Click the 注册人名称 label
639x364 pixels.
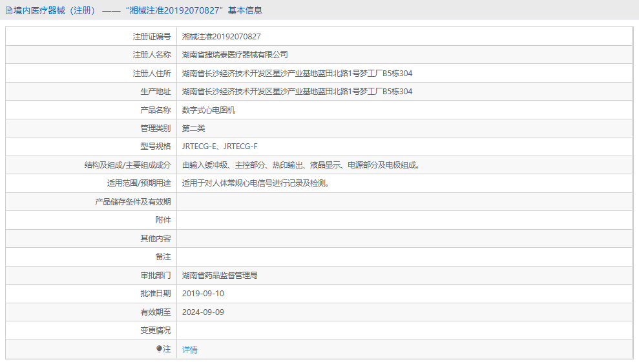pyautogui.click(x=152, y=55)
